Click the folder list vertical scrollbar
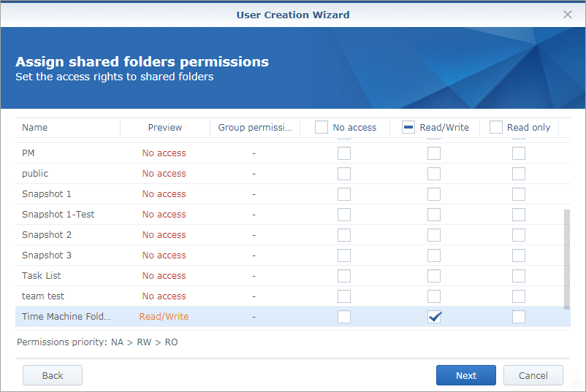Image resolution: width=586 pixels, height=392 pixels. (566, 259)
